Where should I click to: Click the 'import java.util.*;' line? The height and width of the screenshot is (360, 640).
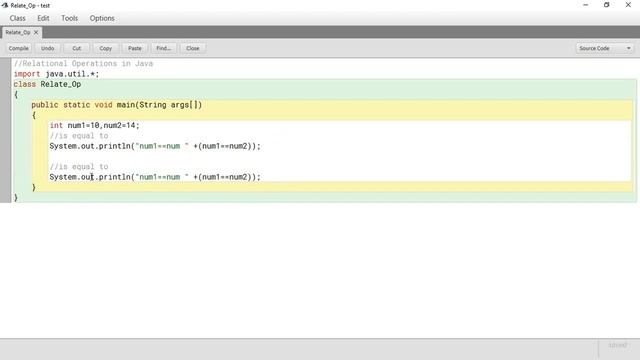click(56, 74)
